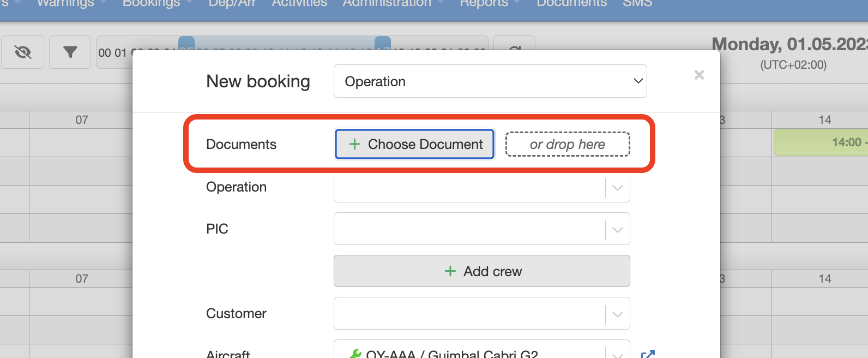This screenshot has width=868, height=358.
Task: Click the right handle of time range slider
Action: (383, 43)
